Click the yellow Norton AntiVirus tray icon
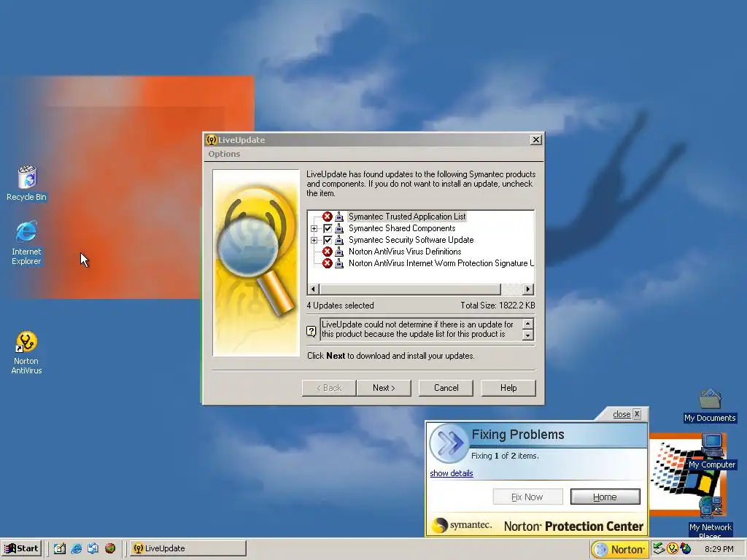 (x=672, y=548)
